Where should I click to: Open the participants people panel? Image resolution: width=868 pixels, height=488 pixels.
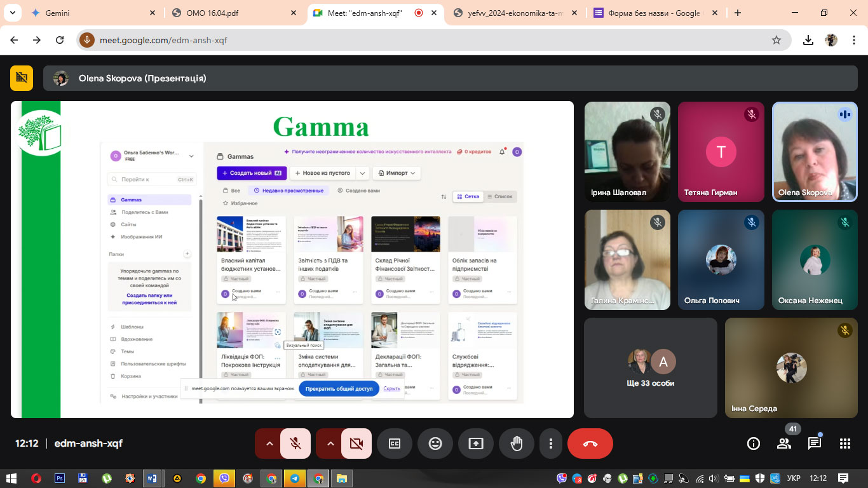(x=783, y=444)
